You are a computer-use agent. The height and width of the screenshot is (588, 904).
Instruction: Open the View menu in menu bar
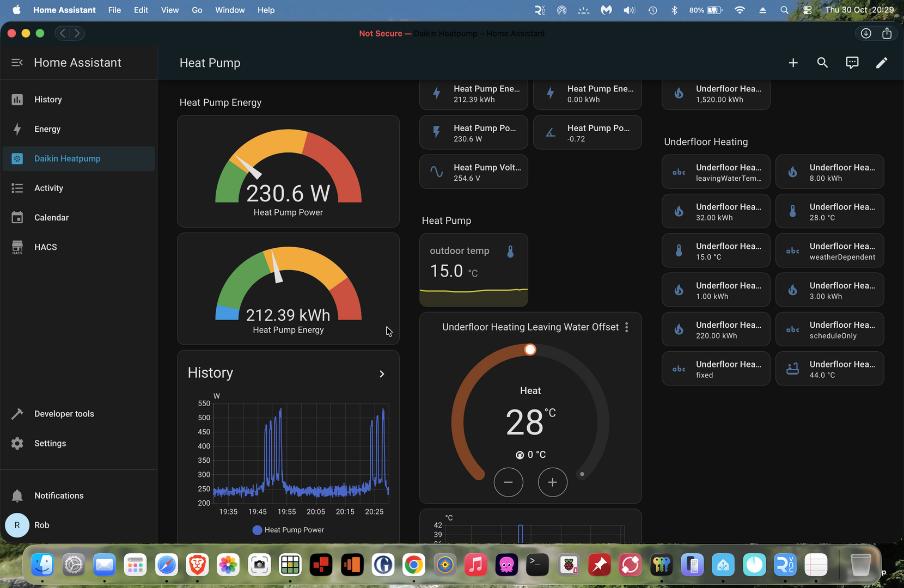pos(169,10)
